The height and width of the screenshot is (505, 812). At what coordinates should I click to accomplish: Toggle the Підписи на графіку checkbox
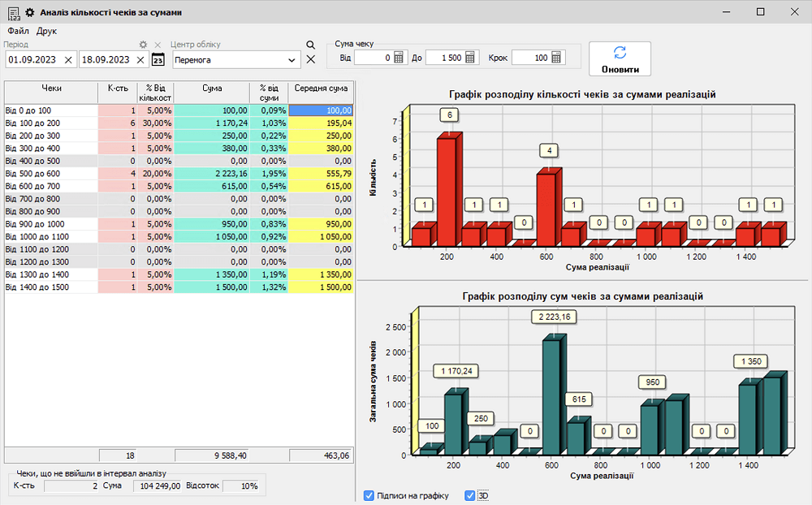click(369, 495)
